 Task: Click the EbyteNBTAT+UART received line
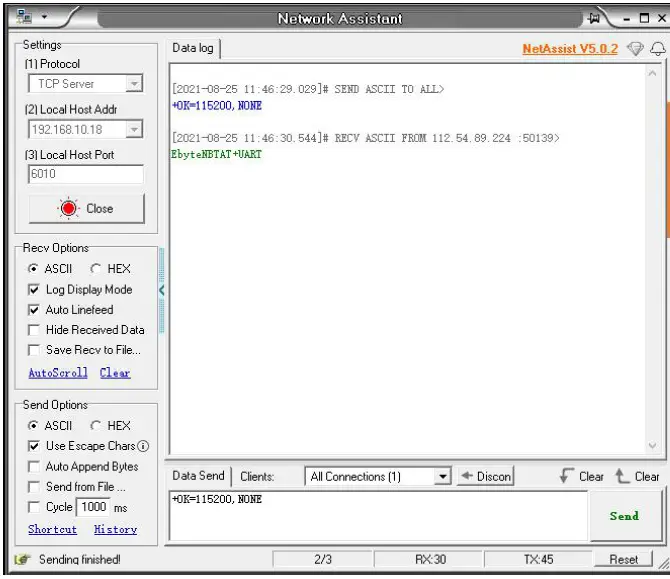pos(216,154)
